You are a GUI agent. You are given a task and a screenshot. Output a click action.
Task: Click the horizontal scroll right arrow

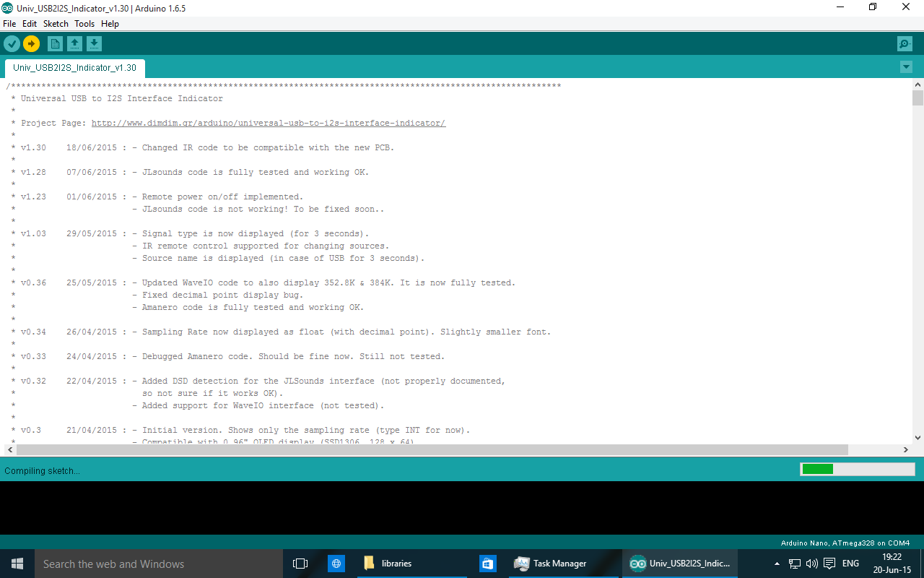(x=907, y=449)
